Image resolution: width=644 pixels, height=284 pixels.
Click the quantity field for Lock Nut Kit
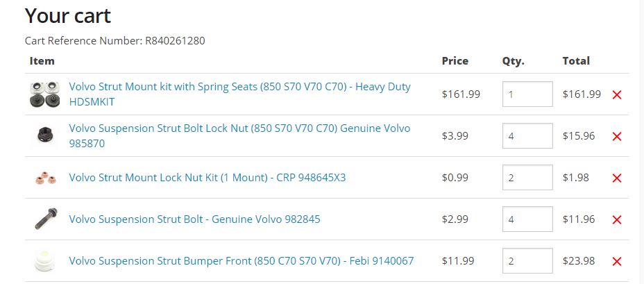pyautogui.click(x=527, y=178)
